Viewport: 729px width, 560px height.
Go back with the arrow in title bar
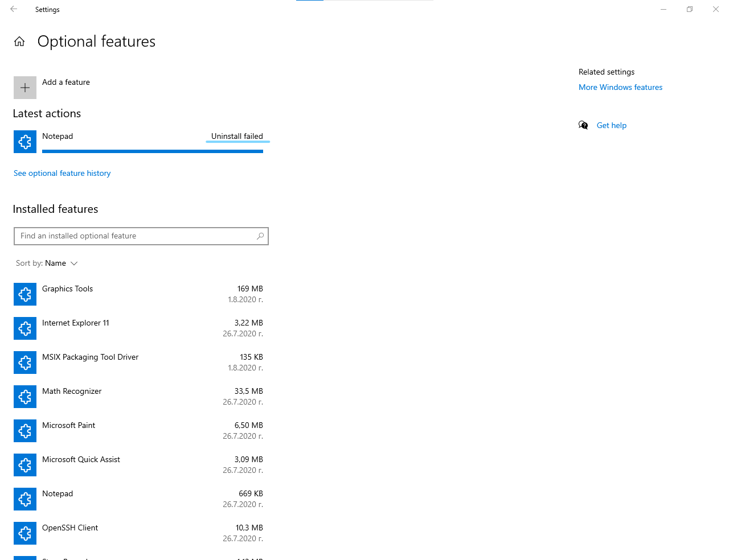14,9
